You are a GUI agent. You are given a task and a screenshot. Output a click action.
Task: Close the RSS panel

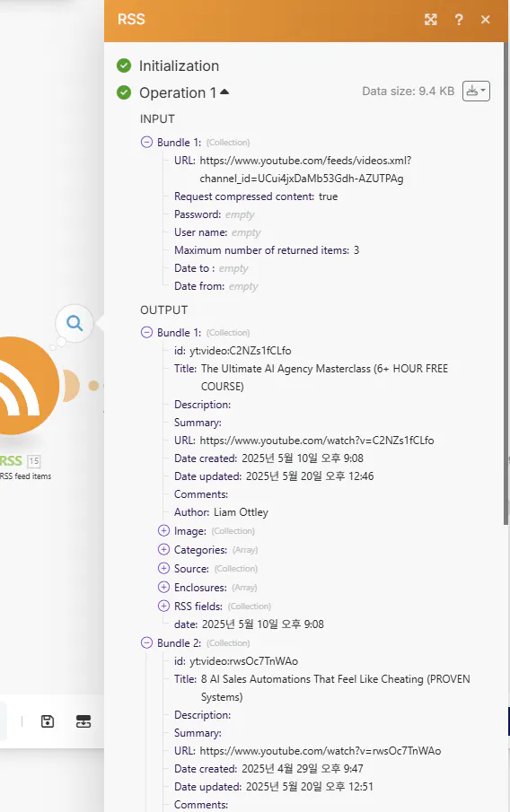(x=486, y=20)
